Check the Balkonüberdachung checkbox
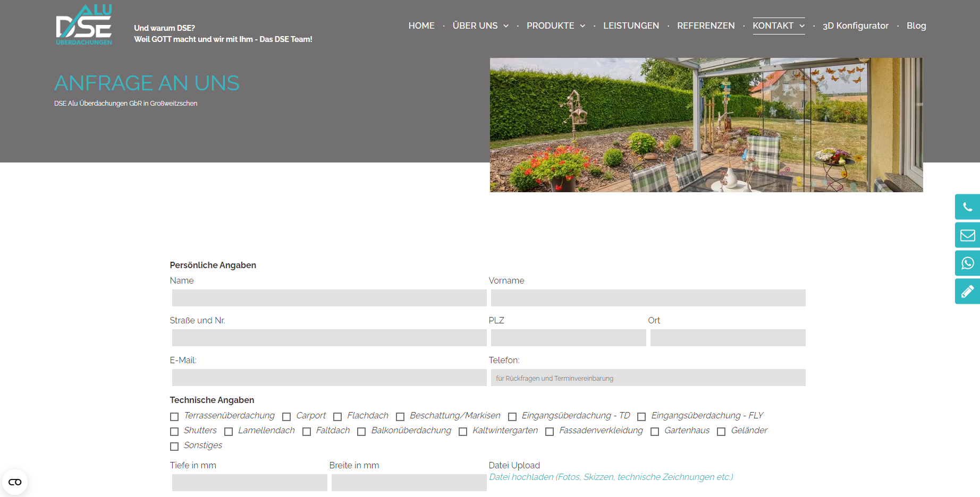 [361, 432]
